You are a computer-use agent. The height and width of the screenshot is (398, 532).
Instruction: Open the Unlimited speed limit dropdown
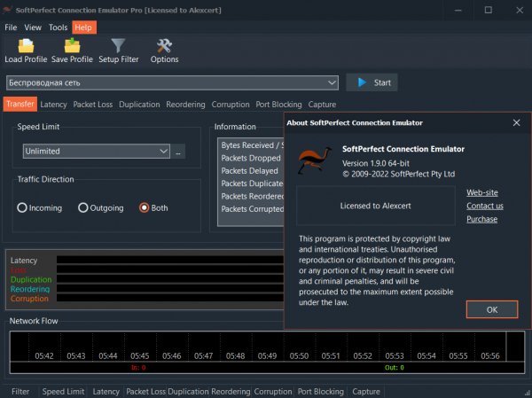click(x=97, y=151)
